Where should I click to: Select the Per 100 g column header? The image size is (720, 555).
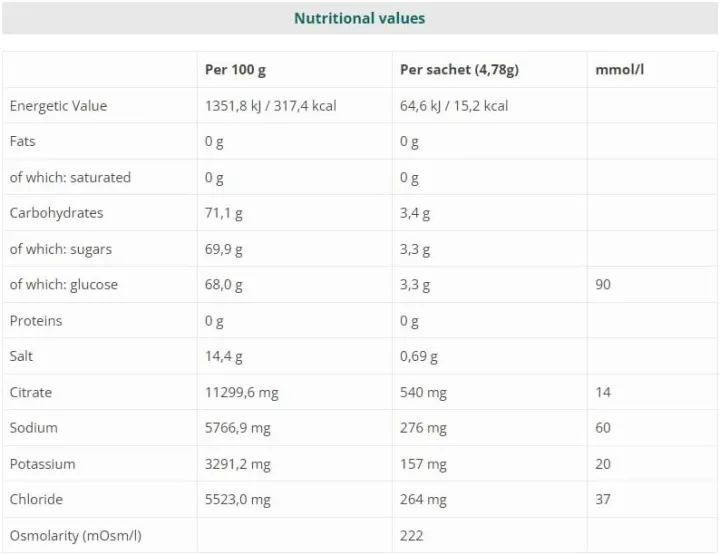pos(235,70)
